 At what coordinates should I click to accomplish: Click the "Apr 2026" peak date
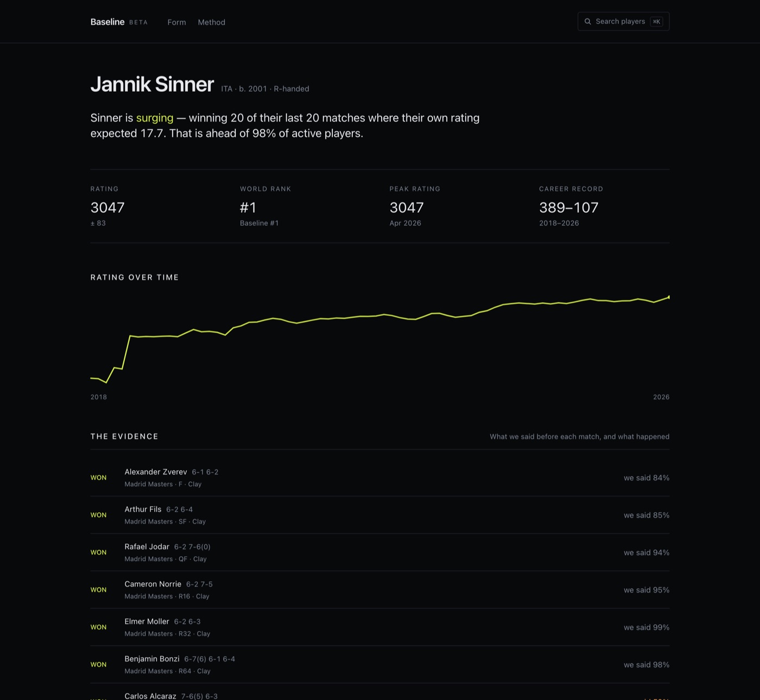(x=405, y=223)
